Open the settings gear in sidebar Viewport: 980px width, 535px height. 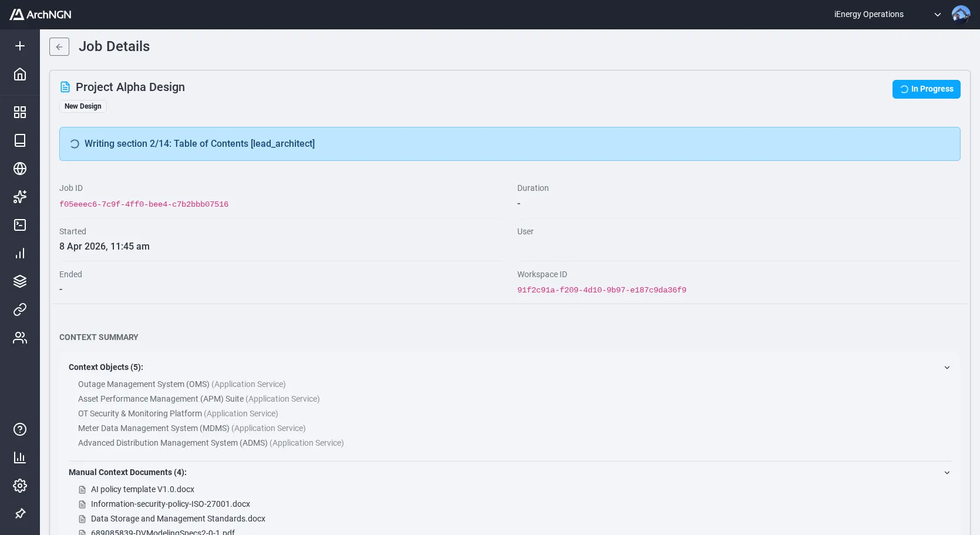click(19, 486)
